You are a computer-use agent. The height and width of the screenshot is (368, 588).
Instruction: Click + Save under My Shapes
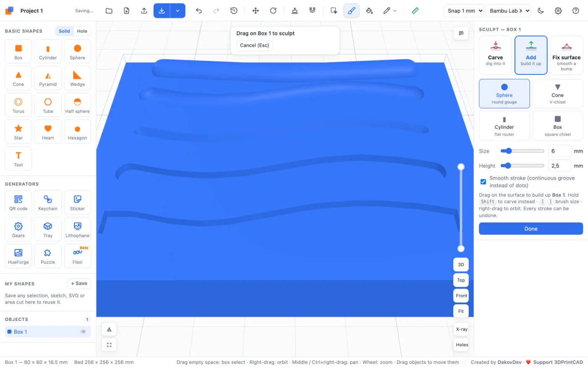tap(79, 283)
